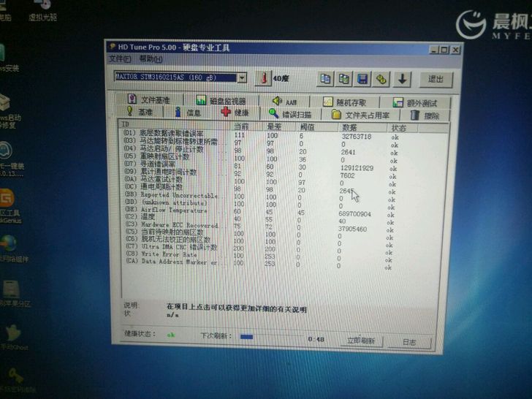The width and height of the screenshot is (532, 399).
Task: Select the 健康 health tab
Action: click(235, 113)
